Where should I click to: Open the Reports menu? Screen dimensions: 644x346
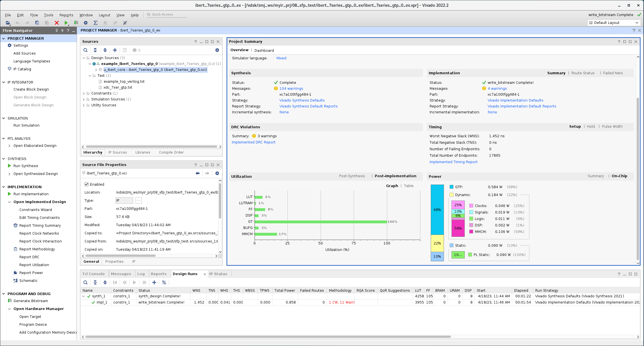[66, 15]
